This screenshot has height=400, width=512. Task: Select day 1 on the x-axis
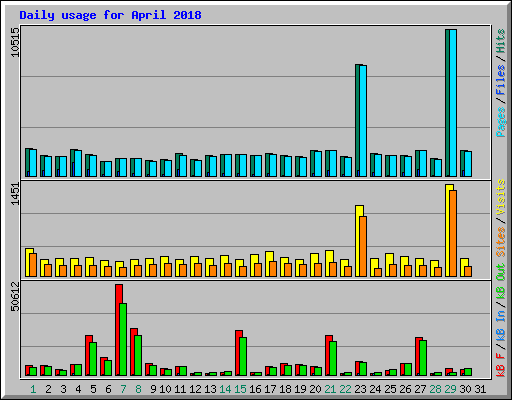tap(33, 389)
